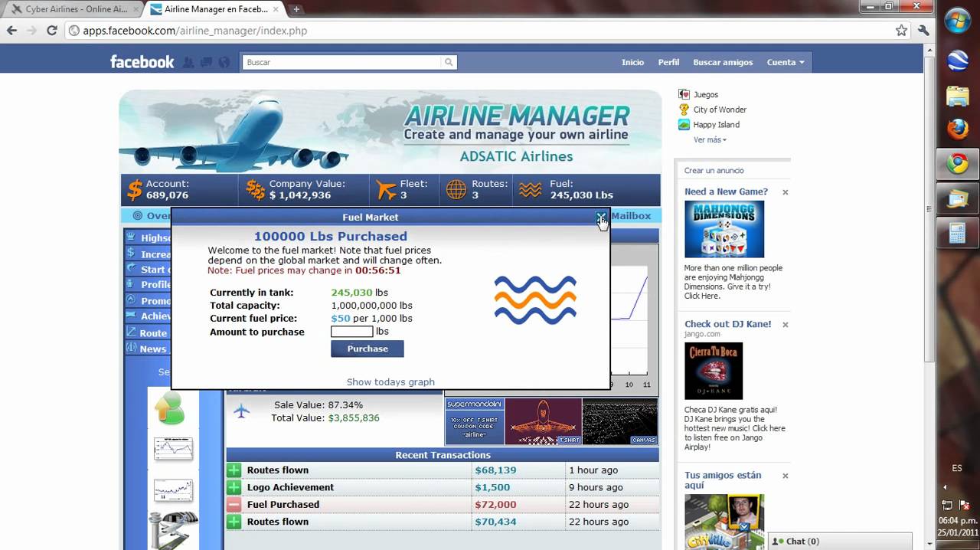Click the Routes globe icon
The image size is (980, 550).
(x=456, y=189)
